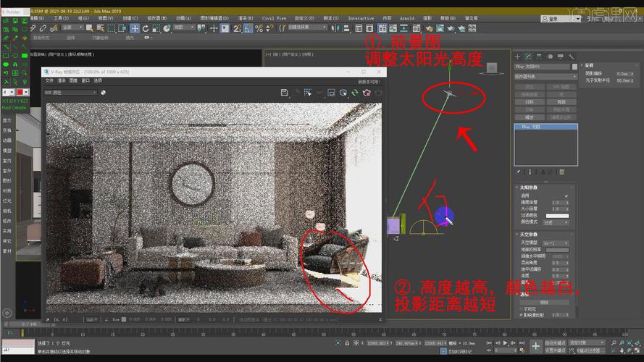This screenshot has height=362, width=644.
Task: Open the Views (V) menu
Action: coord(106,18)
